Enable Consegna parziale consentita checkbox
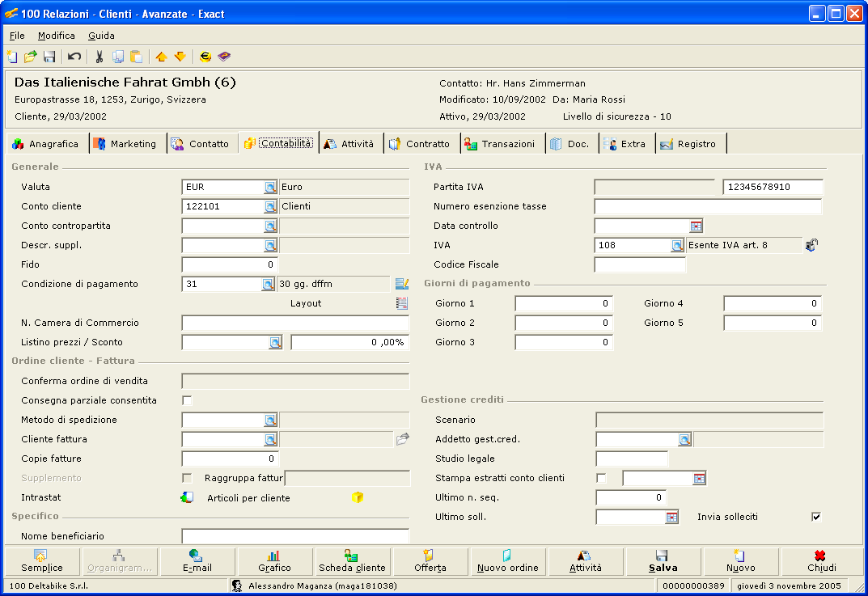Screen dimensions: 868x596 coord(187,400)
